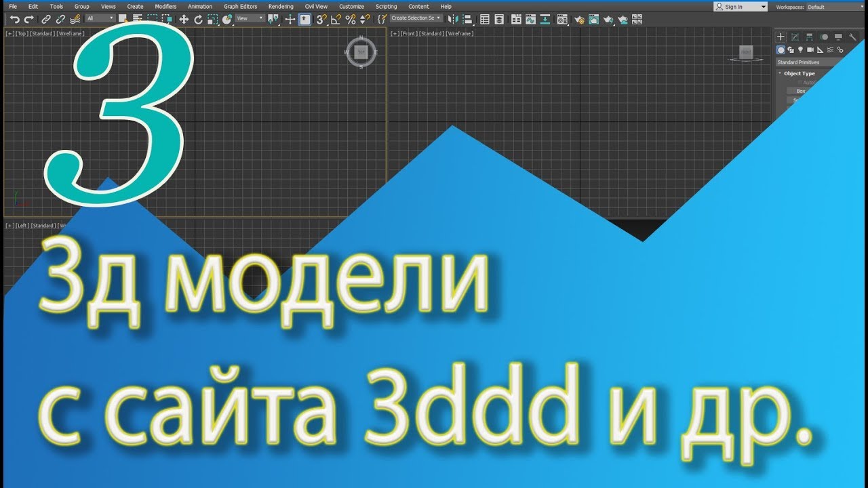Switch to the Display command panel tab

click(838, 37)
